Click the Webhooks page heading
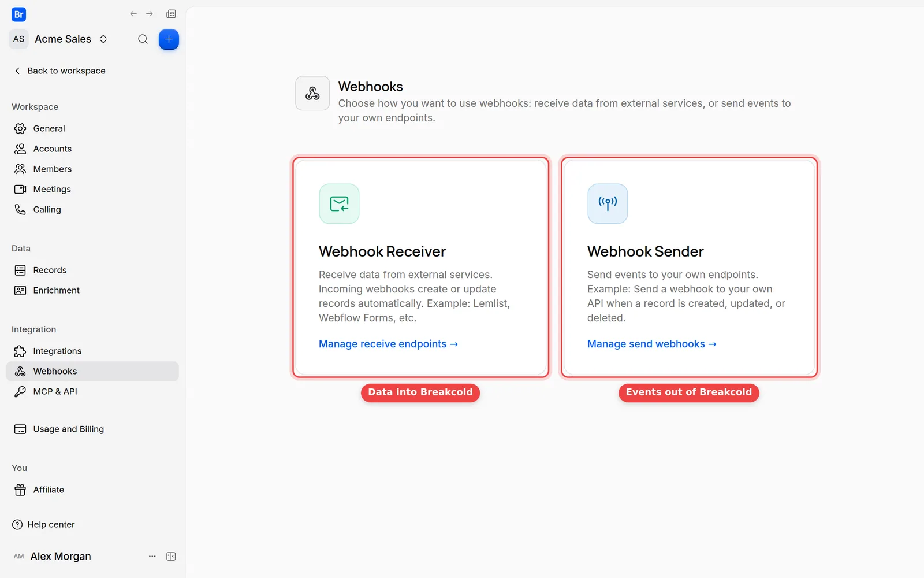The image size is (924, 578). point(371,87)
